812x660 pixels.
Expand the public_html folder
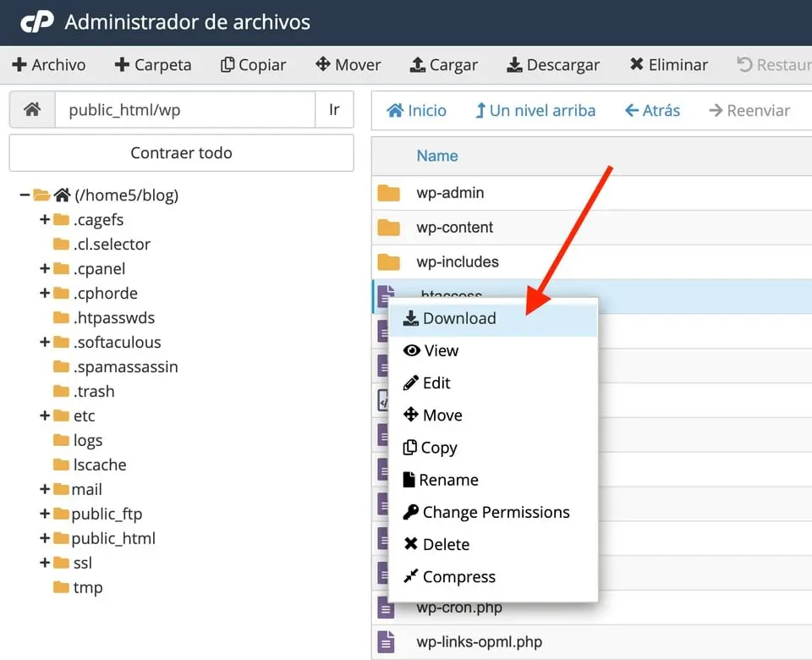click(x=45, y=538)
